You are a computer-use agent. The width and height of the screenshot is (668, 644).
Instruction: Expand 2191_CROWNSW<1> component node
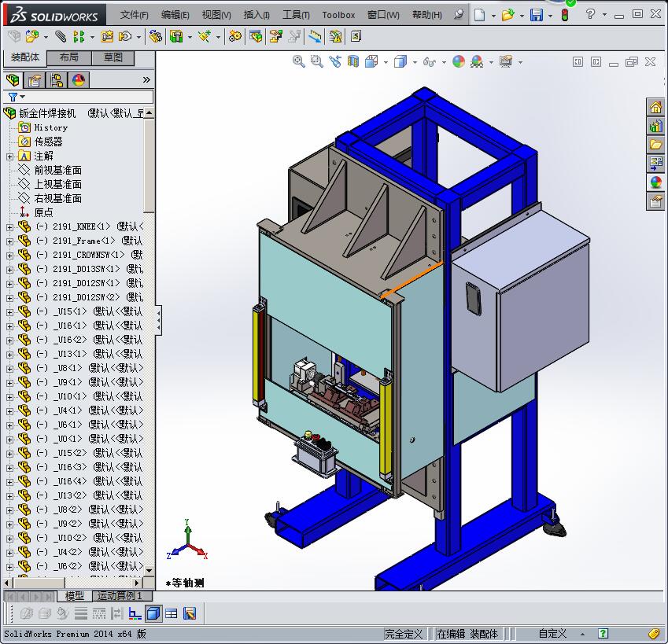pyautogui.click(x=9, y=256)
